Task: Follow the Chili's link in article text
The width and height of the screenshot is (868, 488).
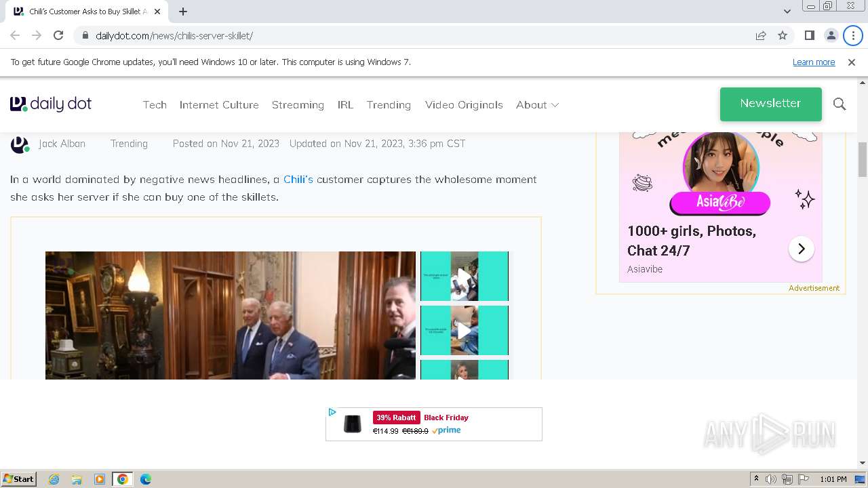Action: coord(298,180)
